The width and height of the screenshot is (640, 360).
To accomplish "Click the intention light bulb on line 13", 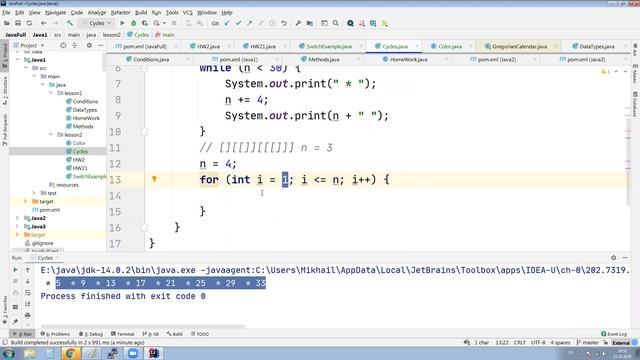I will coord(154,179).
